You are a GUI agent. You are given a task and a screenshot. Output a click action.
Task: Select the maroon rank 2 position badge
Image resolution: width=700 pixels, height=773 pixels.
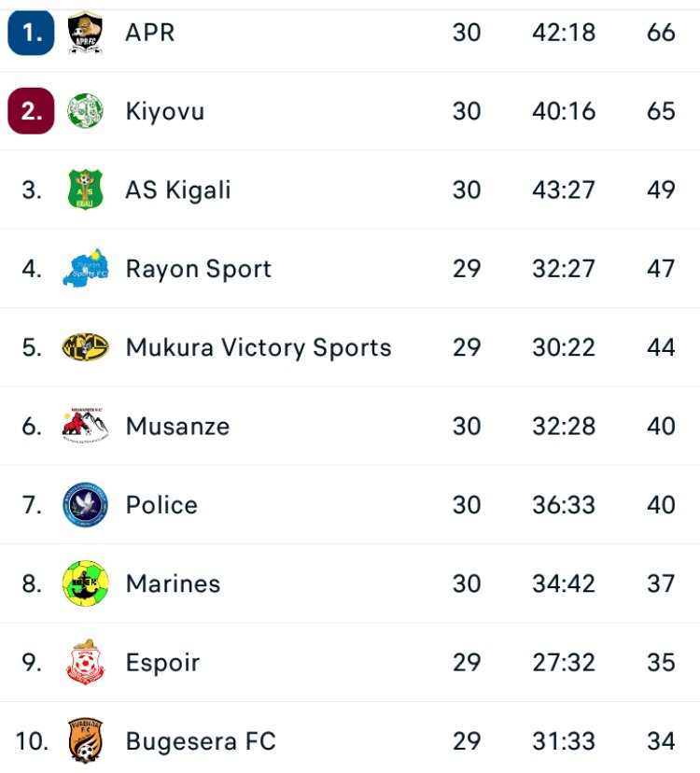31,111
